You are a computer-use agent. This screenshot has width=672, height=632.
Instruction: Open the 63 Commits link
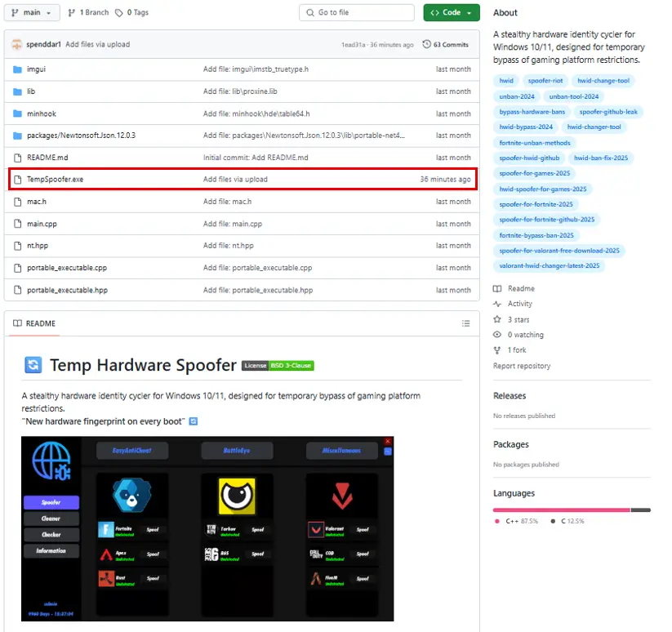tap(446, 45)
